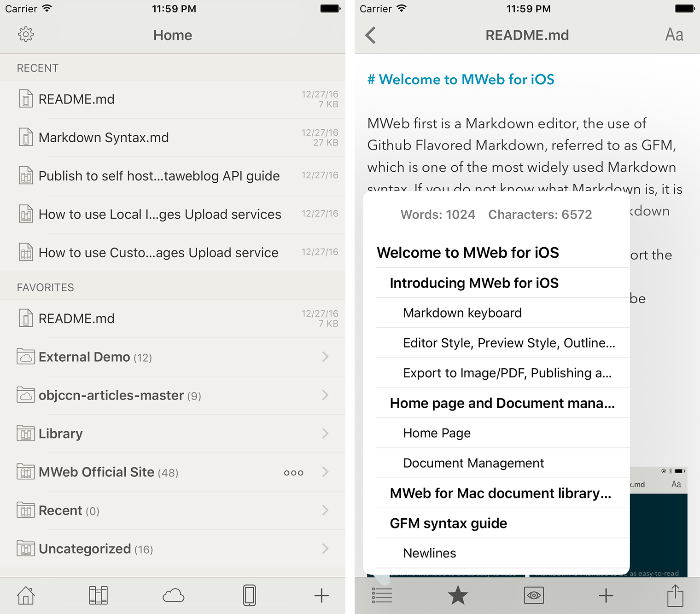Screen dimensions: 700x614
Task: Expand the Recent (0) folder chevron
Action: pos(326,510)
